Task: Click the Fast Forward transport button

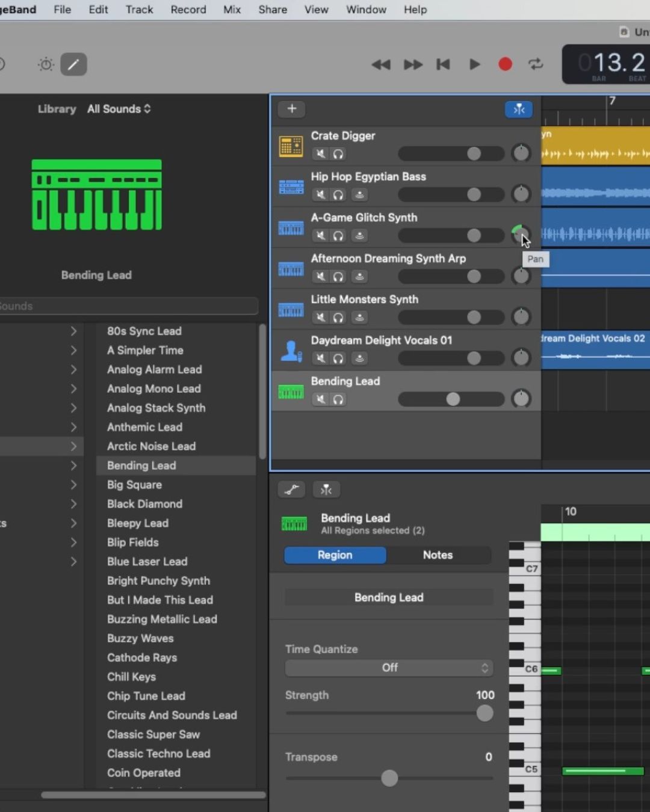Action: click(413, 64)
